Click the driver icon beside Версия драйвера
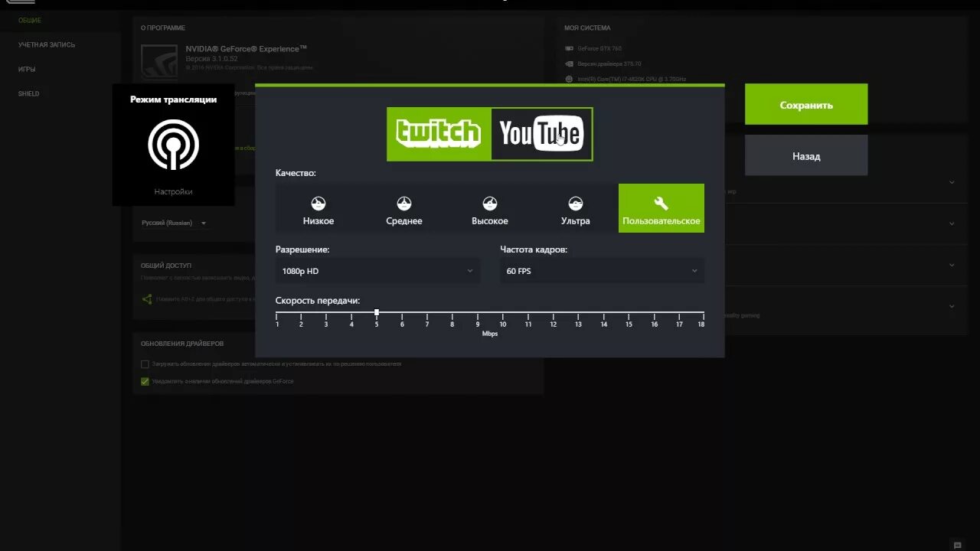This screenshot has height=551, width=980. coord(569,64)
